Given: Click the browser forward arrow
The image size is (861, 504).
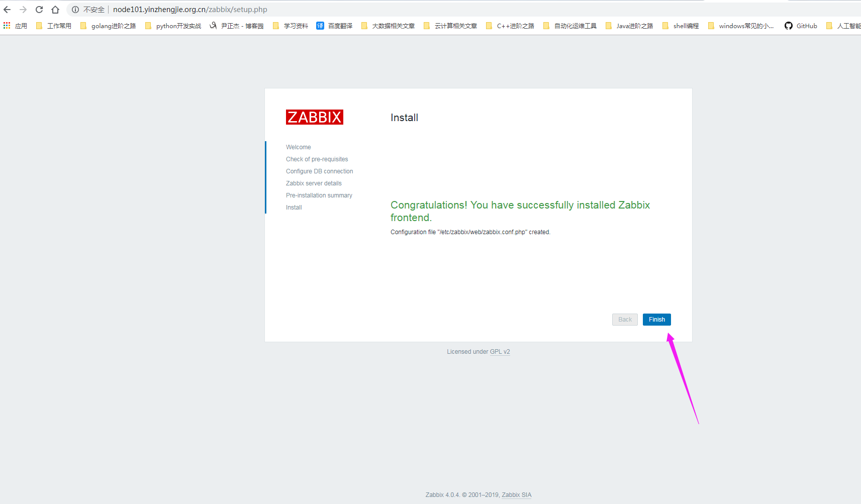Looking at the screenshot, I should point(23,10).
